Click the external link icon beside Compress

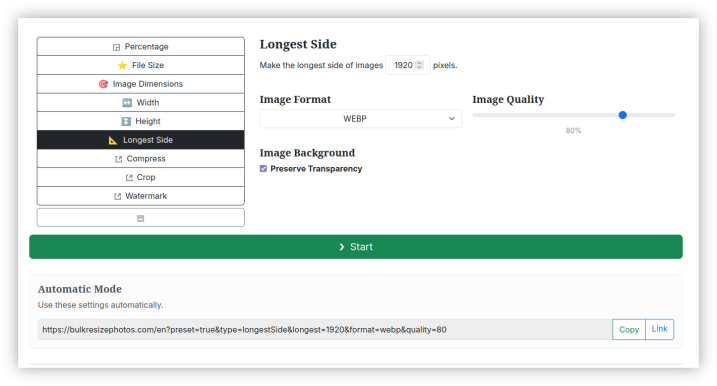(x=118, y=159)
